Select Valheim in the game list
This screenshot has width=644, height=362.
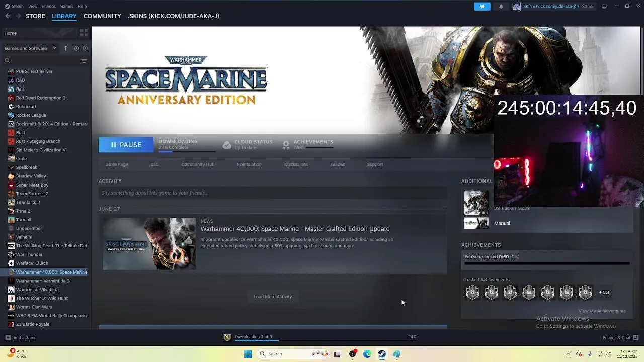coord(24,237)
